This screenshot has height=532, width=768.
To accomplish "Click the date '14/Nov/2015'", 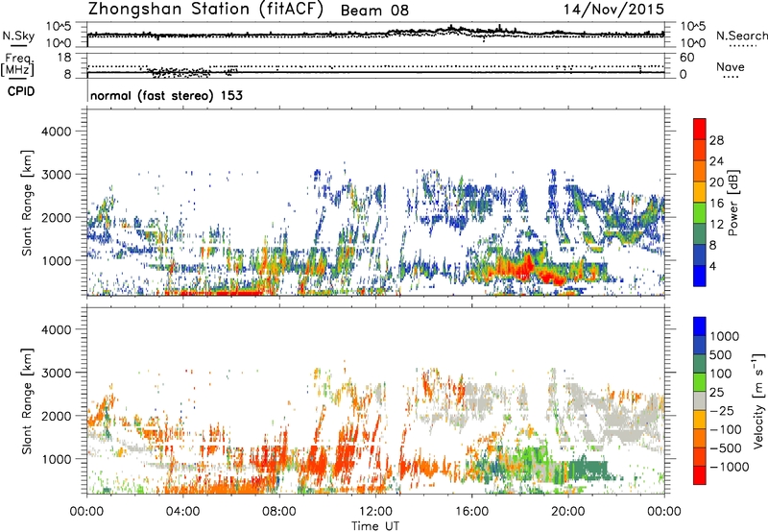I will pyautogui.click(x=613, y=10).
